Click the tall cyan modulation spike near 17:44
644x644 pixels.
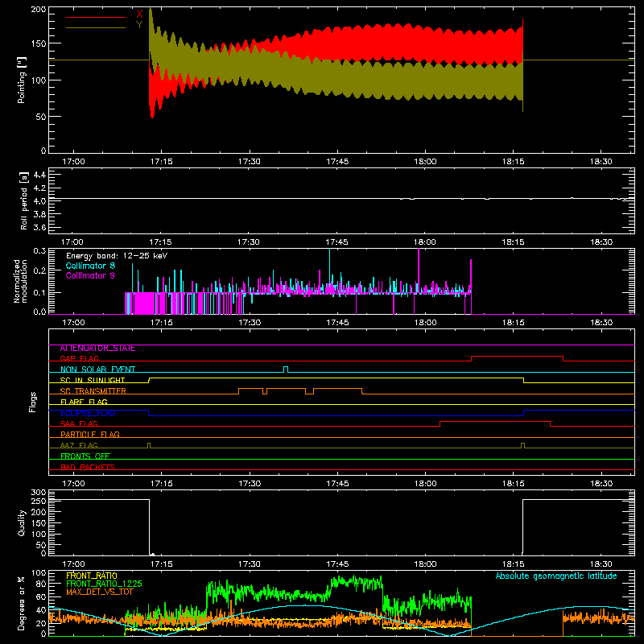(x=329, y=269)
